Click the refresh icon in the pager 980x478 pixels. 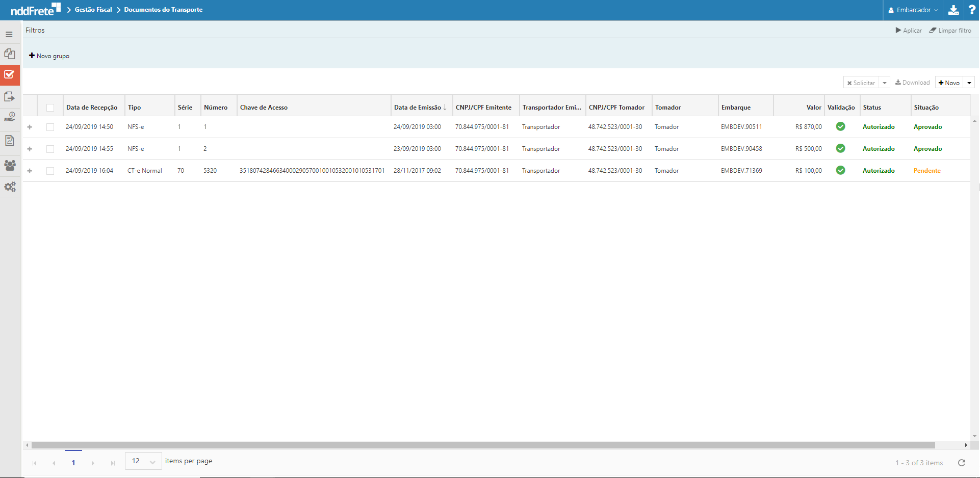pos(962,463)
